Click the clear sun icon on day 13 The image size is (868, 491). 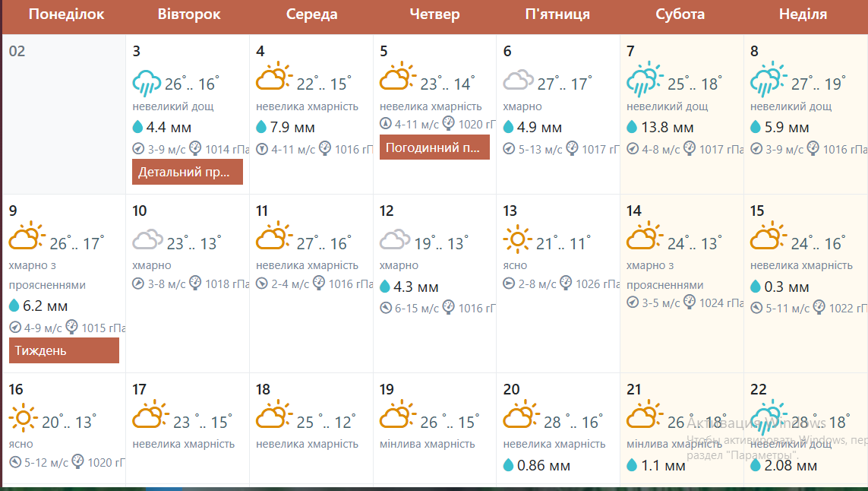pyautogui.click(x=517, y=239)
